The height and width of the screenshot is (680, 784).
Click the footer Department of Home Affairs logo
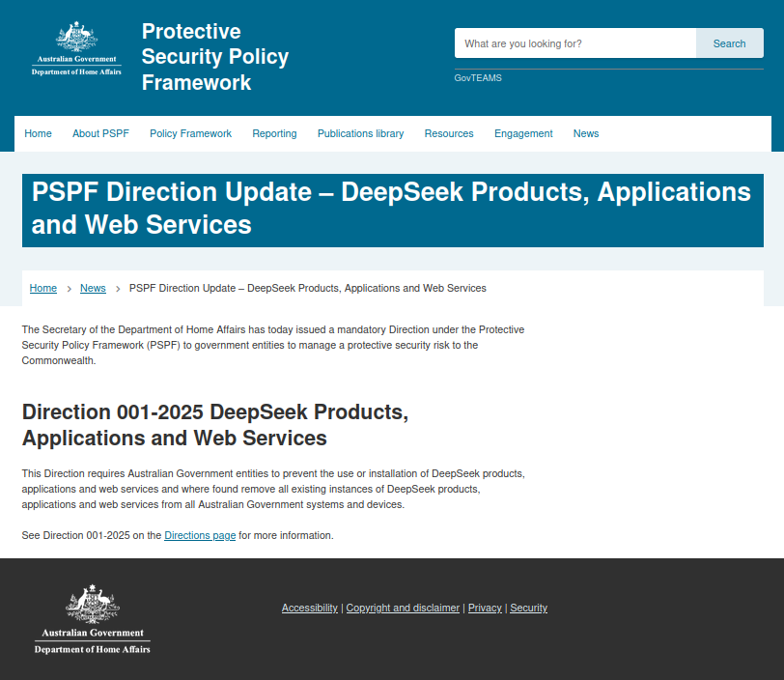pos(92,619)
